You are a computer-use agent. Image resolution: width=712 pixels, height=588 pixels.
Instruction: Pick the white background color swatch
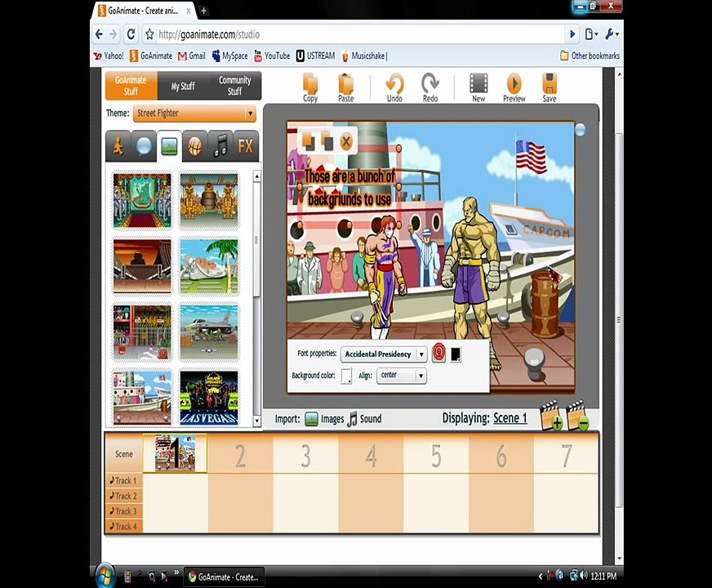tap(346, 376)
